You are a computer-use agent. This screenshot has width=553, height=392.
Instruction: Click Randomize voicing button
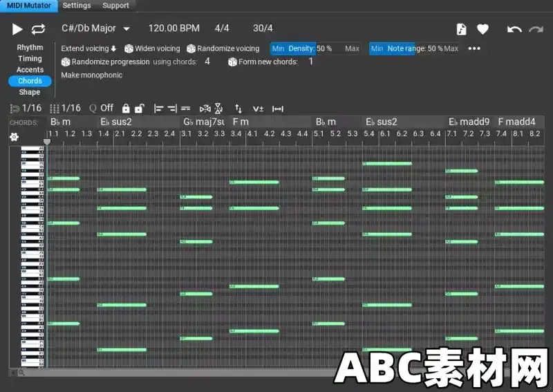[223, 48]
